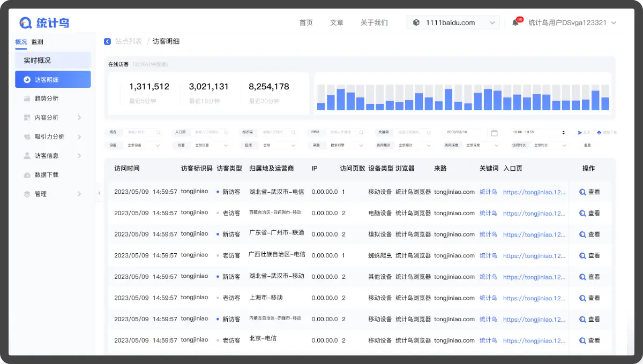This screenshot has height=364, width=643.
Task: Click search icon in 域名 filter field
Action: click(x=158, y=132)
